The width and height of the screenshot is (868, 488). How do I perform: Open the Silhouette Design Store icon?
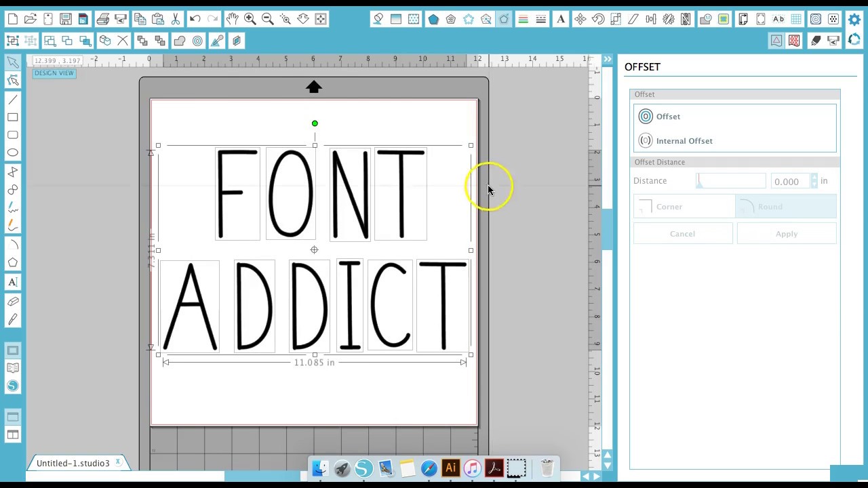click(13, 386)
